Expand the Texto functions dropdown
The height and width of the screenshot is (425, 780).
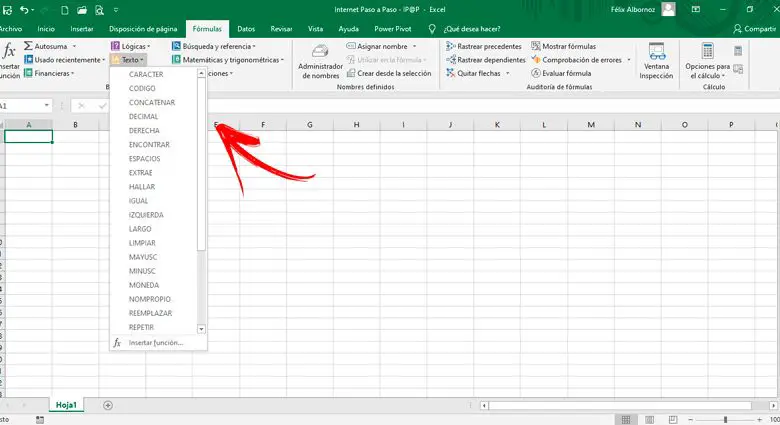(128, 60)
